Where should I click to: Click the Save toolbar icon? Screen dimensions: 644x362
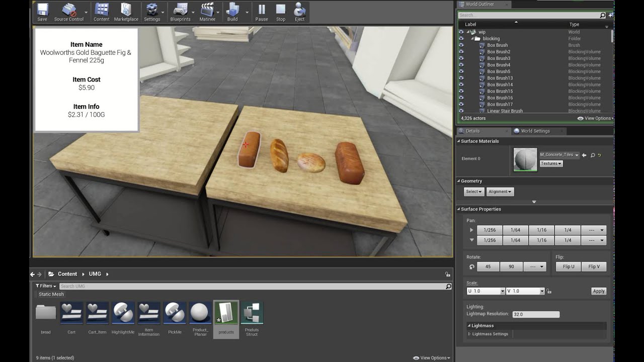42,12
